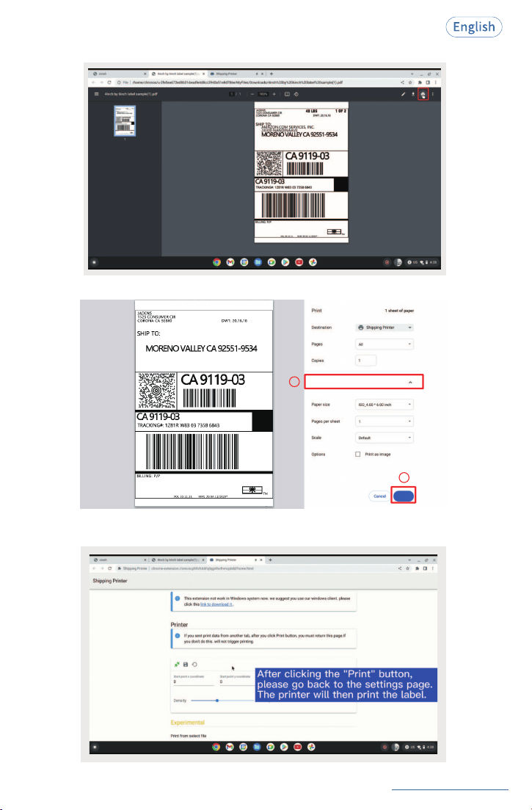This screenshot has height=810, width=532.
Task: Open the status tray clock in top screenshot
Action: pos(433,262)
